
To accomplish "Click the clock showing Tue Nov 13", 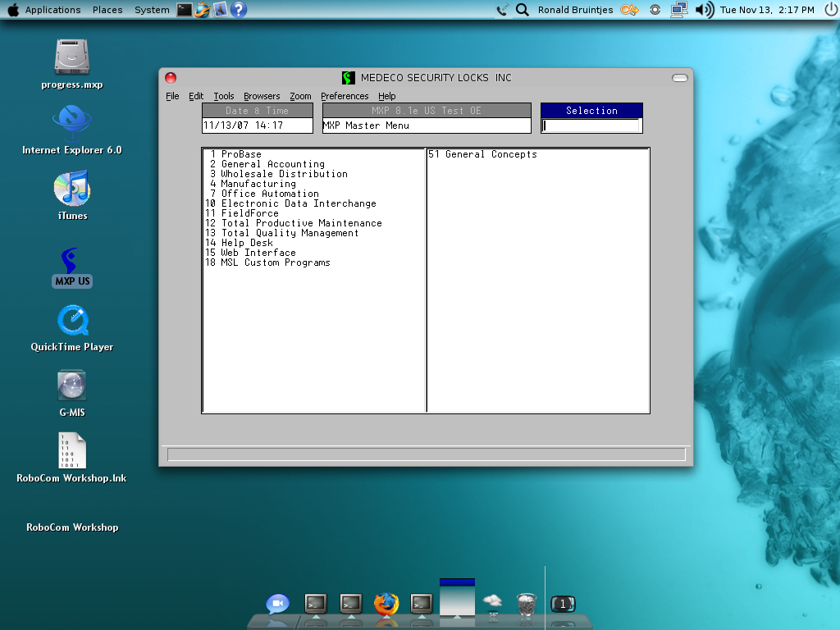I will coord(767,10).
